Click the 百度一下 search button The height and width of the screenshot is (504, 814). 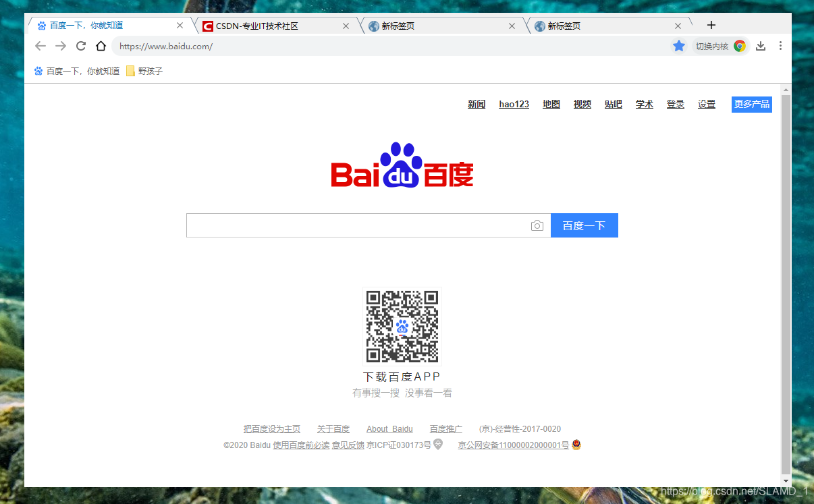point(585,225)
